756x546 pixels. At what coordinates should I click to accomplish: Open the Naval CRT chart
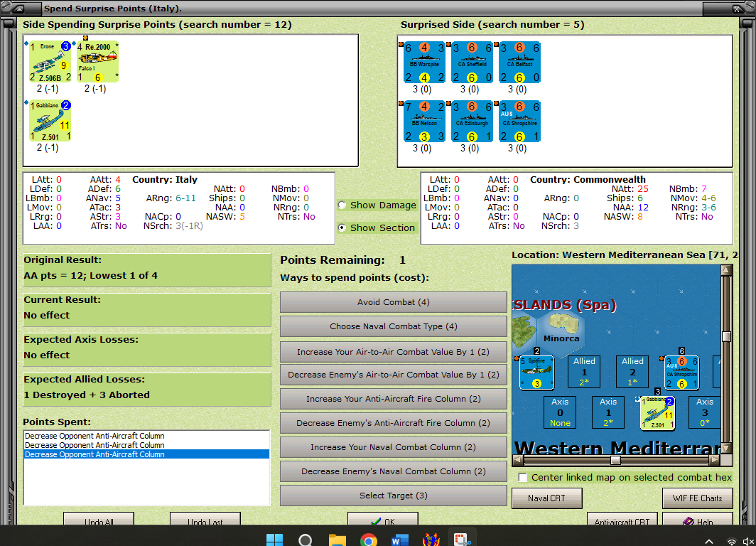547,498
